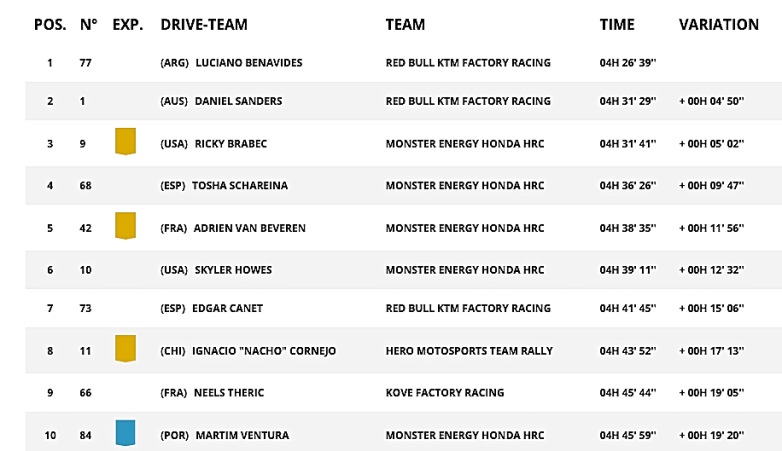Click Martim Ventura's blue badge icon
The image size is (782, 451).
125,431
